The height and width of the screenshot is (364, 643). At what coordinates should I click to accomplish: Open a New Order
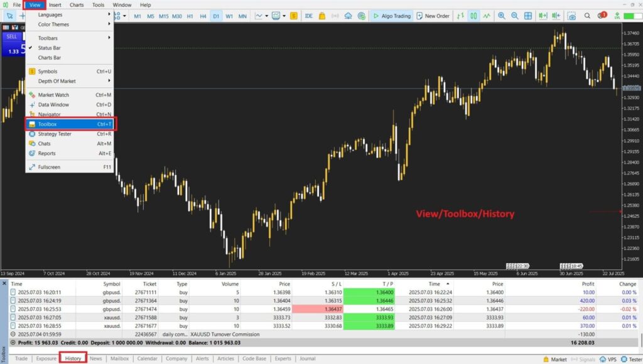(x=433, y=16)
